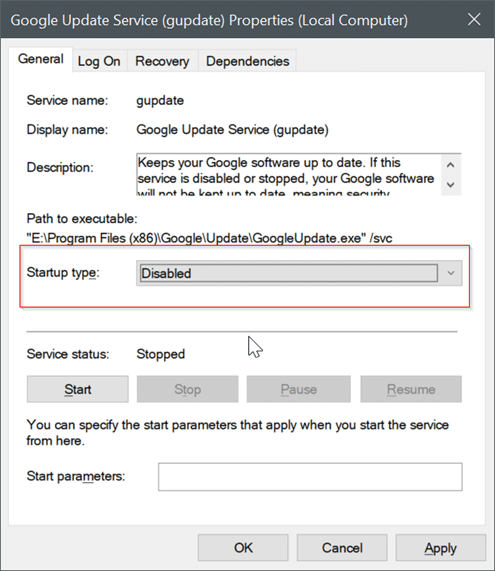Click the Startup type dropdown arrow
This screenshot has width=495, height=571.
pyautogui.click(x=451, y=273)
